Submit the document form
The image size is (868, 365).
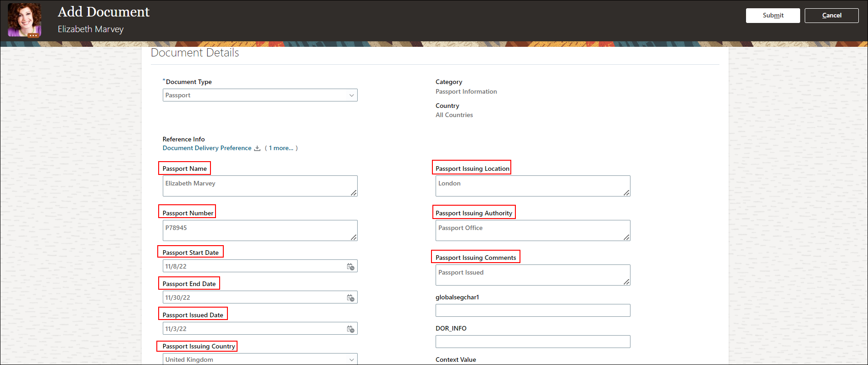click(773, 16)
